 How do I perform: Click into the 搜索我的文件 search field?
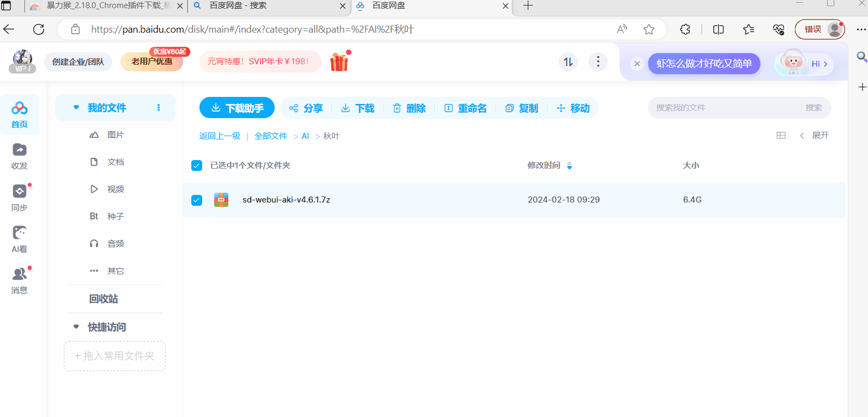[725, 108]
